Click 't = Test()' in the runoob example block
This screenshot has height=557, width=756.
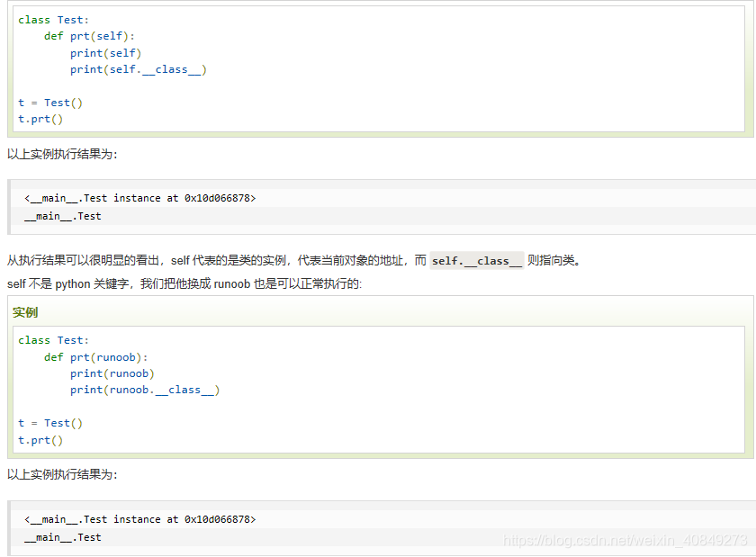(x=50, y=424)
